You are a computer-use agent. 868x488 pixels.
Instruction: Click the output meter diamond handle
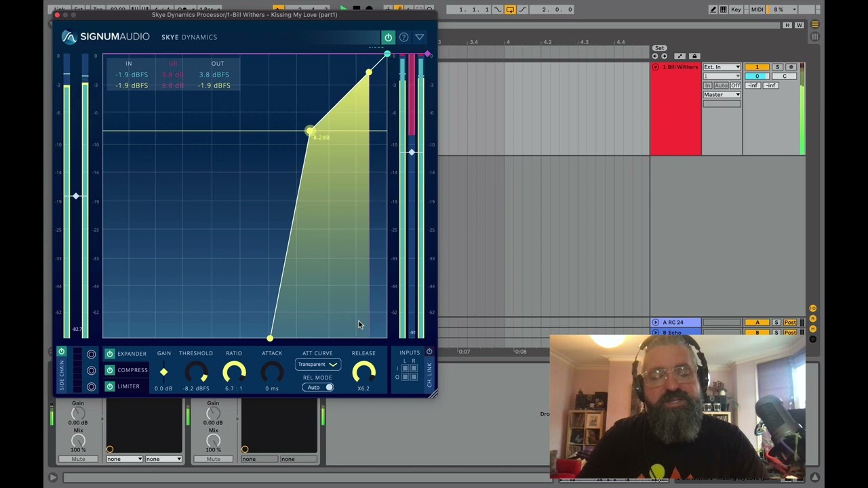coord(412,152)
